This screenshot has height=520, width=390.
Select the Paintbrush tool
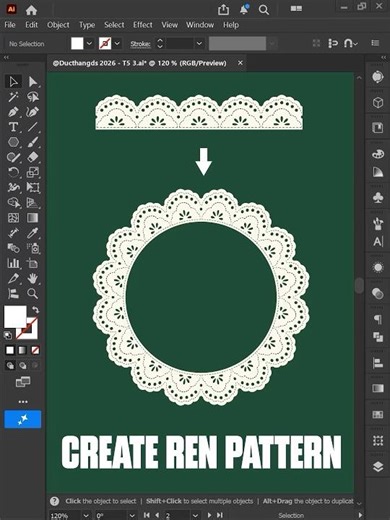[33, 142]
